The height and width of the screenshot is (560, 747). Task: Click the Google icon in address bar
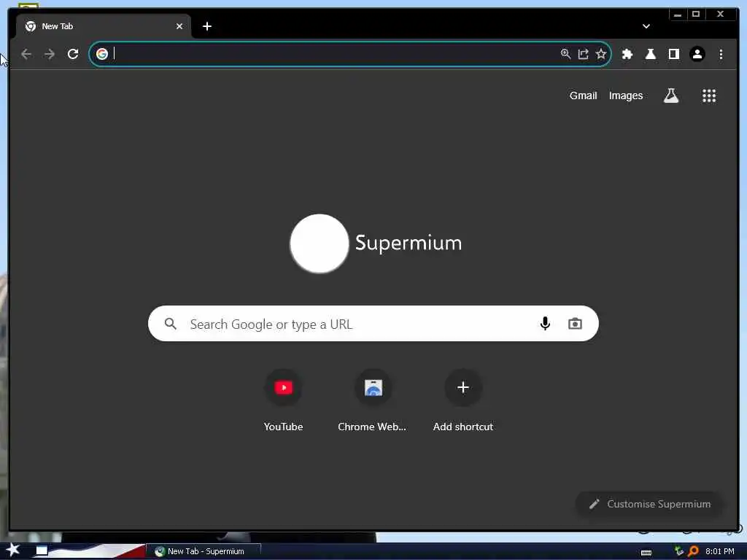click(102, 54)
